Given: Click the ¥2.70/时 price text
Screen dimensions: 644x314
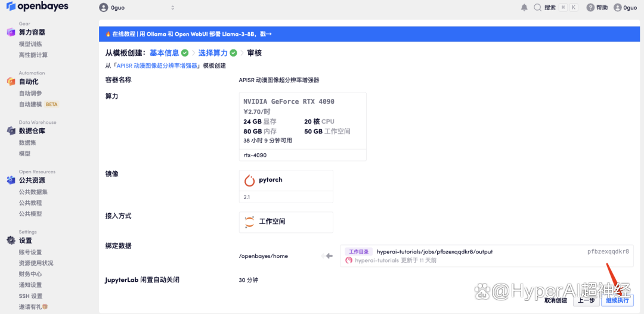Looking at the screenshot, I should coord(256,111).
